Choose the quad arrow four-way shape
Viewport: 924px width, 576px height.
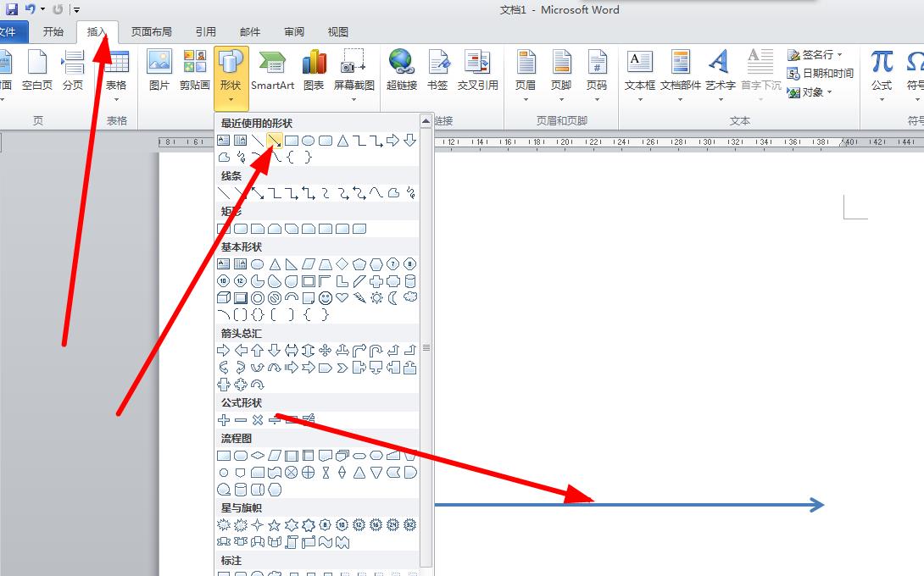(326, 351)
